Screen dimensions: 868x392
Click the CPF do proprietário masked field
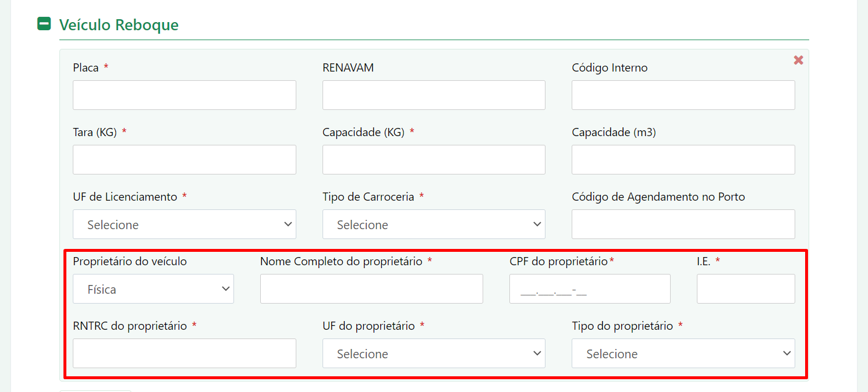(x=590, y=288)
